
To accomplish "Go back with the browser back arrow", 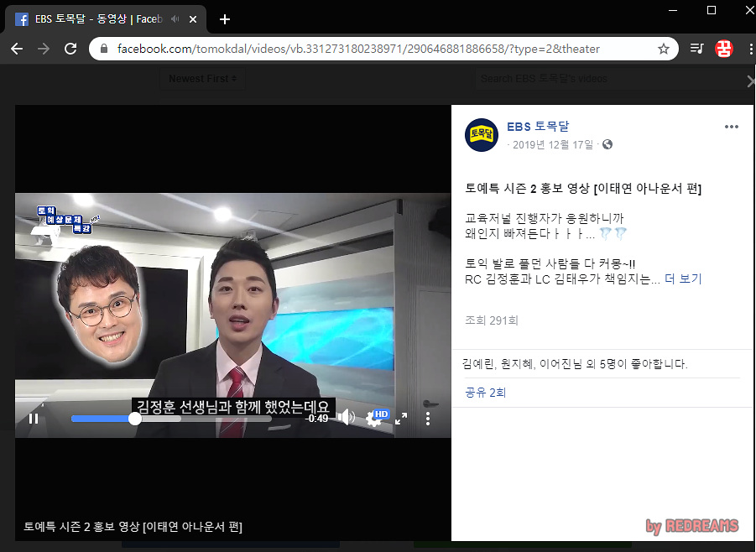I will 17,49.
